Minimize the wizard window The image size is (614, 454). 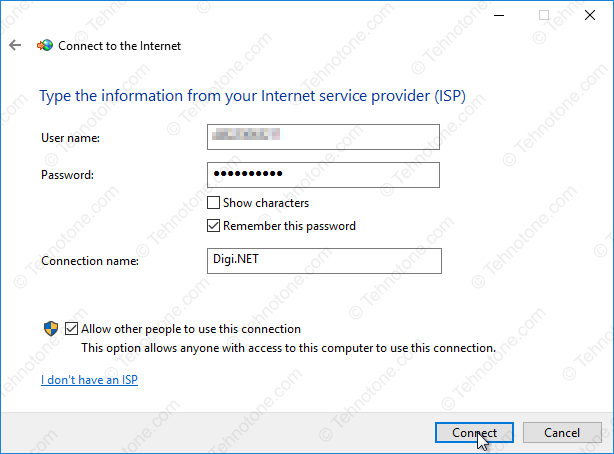(499, 15)
